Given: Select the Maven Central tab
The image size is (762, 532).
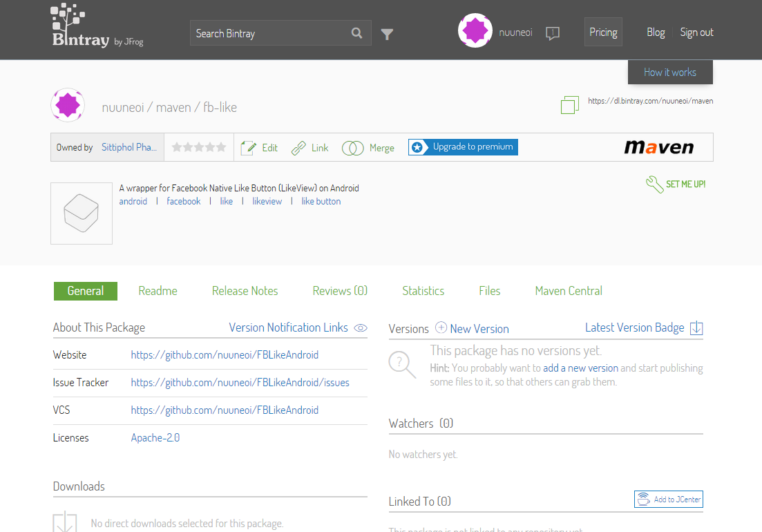Looking at the screenshot, I should point(569,291).
